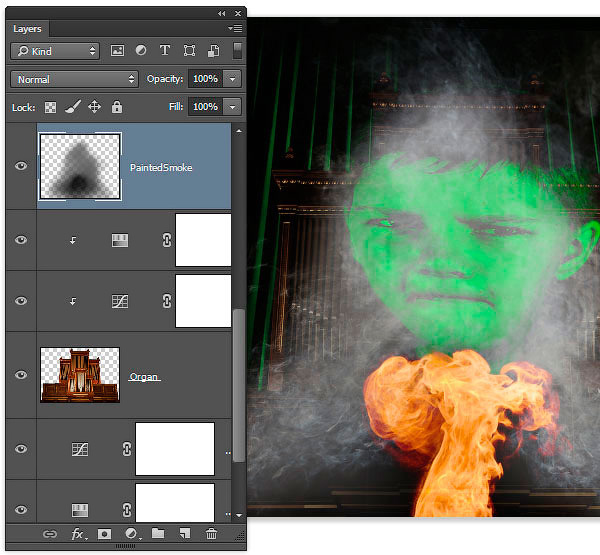
Task: Open the Fill slider arrow
Action: (x=232, y=107)
